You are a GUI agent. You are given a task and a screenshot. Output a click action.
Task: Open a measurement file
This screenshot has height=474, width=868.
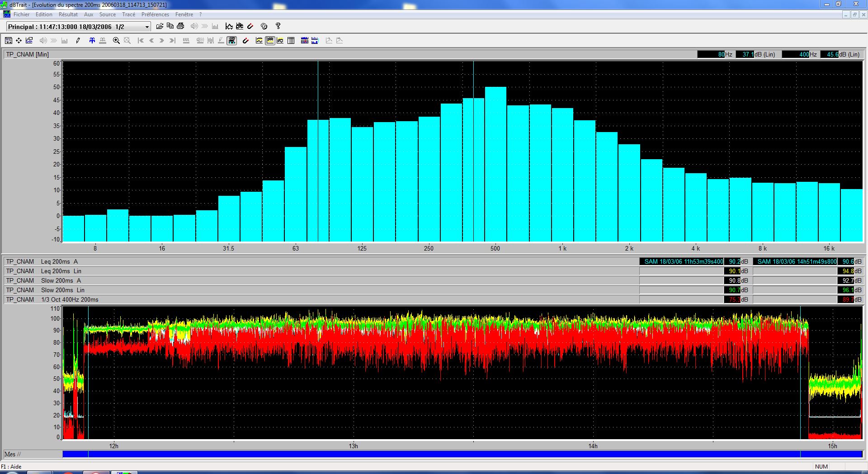(x=160, y=26)
